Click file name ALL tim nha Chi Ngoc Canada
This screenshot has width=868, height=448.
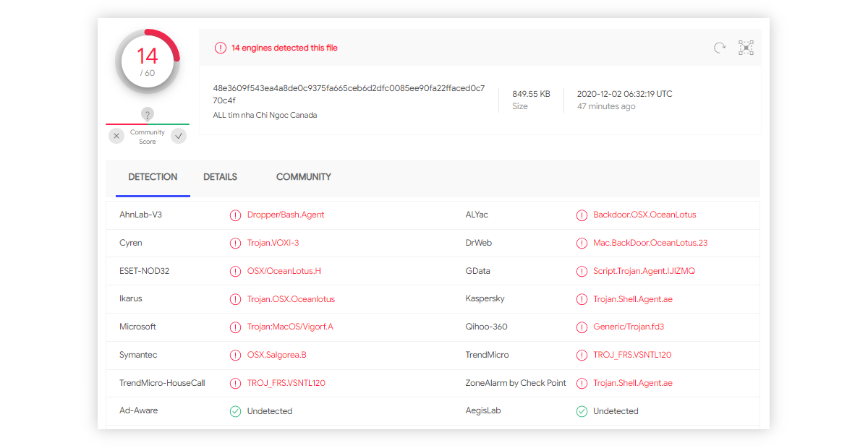tap(265, 115)
